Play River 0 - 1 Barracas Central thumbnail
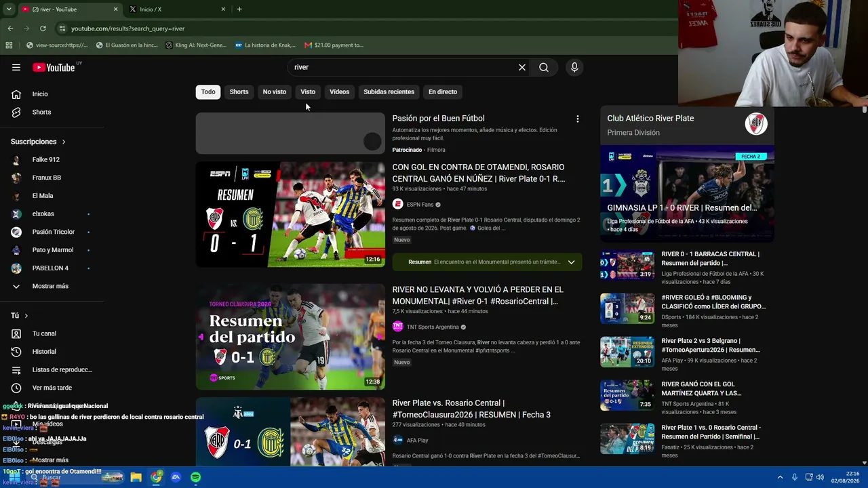The height and width of the screenshot is (488, 868). click(x=627, y=266)
